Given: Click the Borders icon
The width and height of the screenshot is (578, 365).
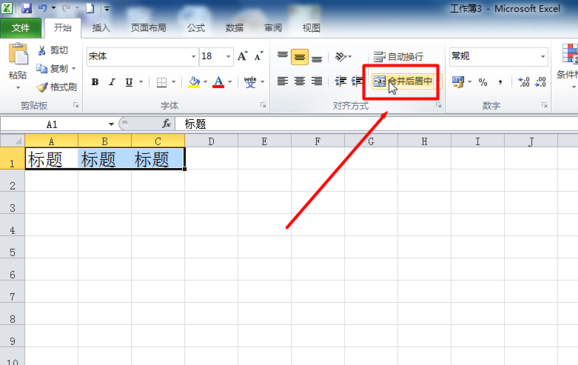Looking at the screenshot, I should tap(161, 82).
